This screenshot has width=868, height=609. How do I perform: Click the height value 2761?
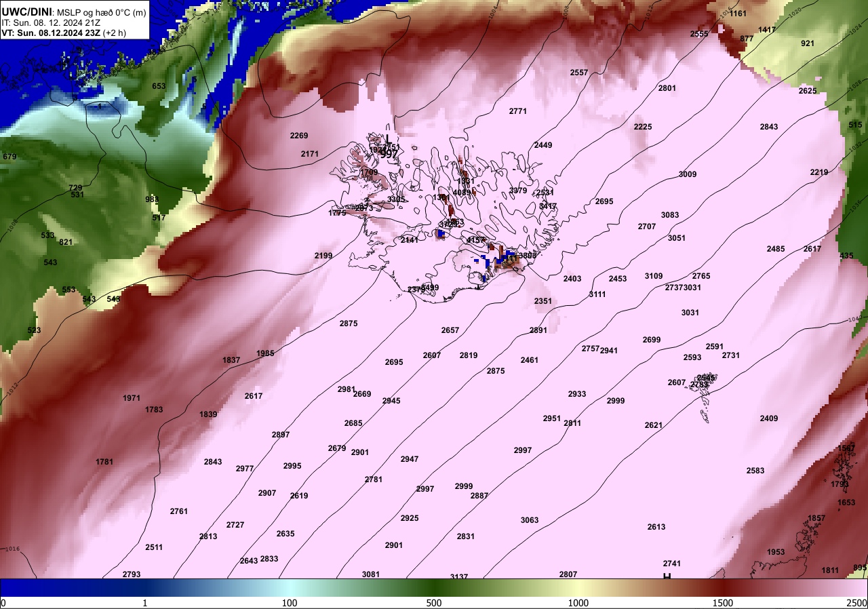(179, 511)
